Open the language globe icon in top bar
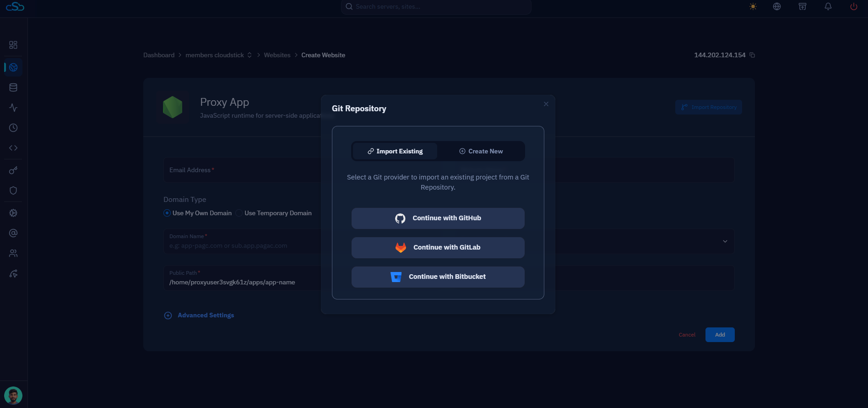The height and width of the screenshot is (408, 868). (777, 6)
